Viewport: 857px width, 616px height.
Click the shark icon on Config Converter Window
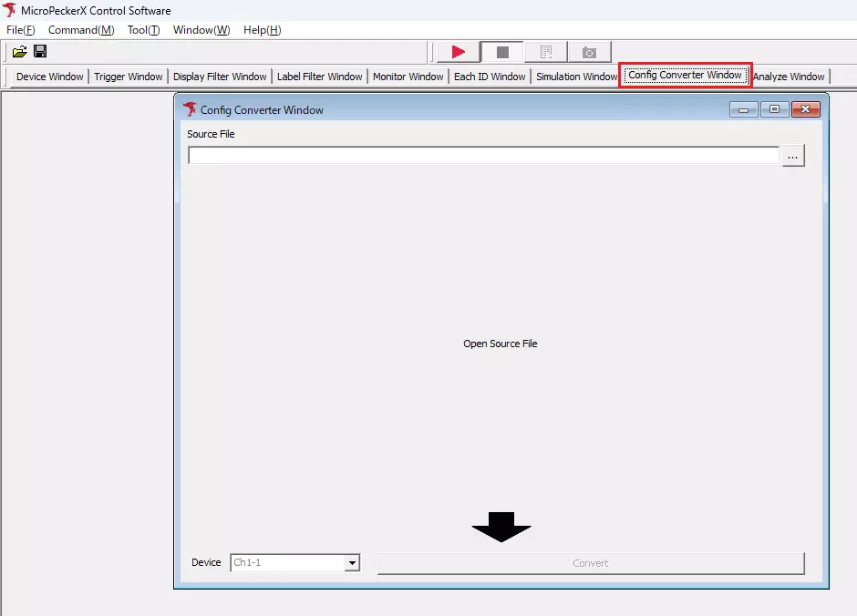(189, 109)
